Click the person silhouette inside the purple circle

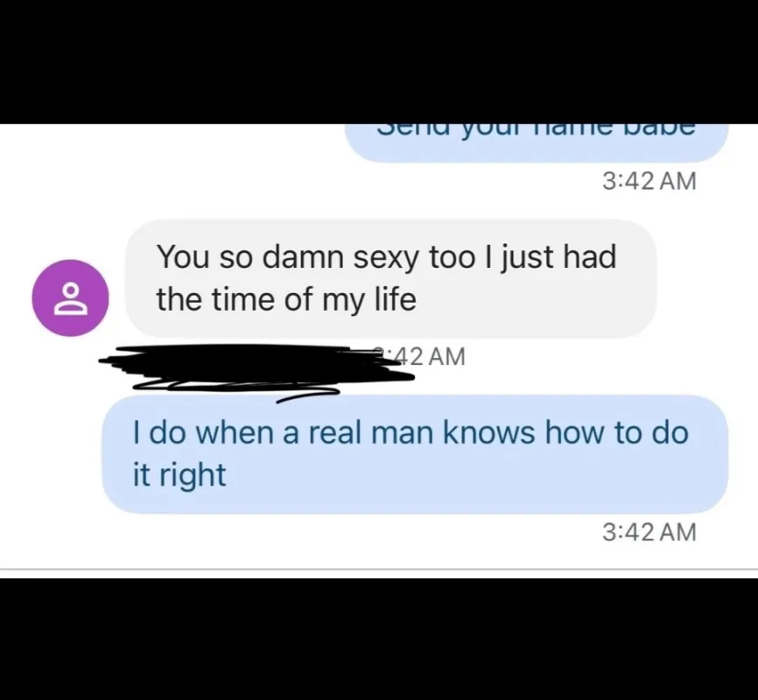click(x=71, y=299)
